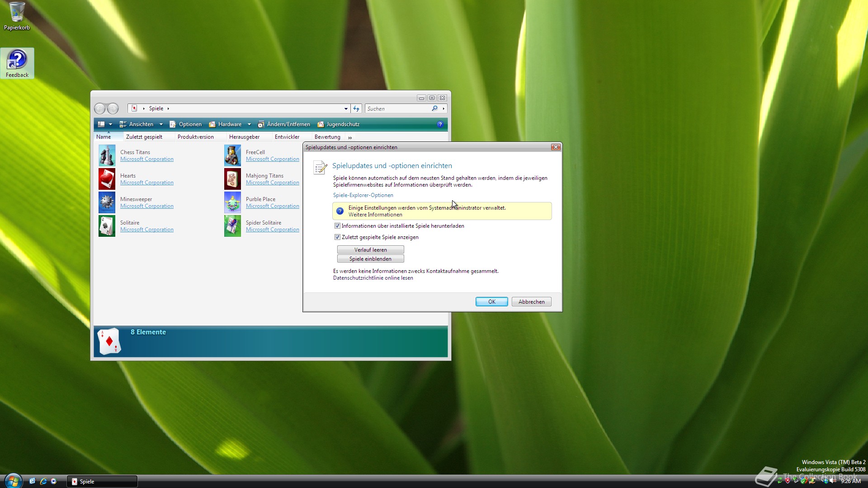Click the search magnifier icon

coord(434,108)
